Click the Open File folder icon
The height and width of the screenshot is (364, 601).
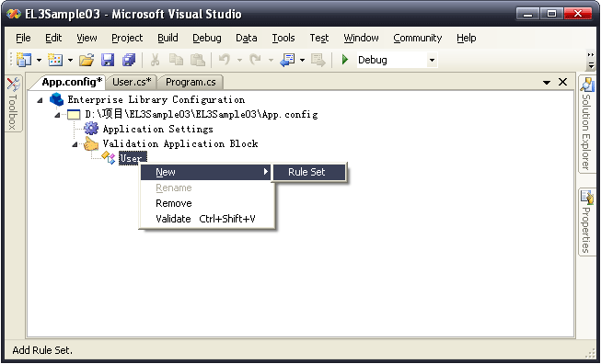tap(87, 60)
